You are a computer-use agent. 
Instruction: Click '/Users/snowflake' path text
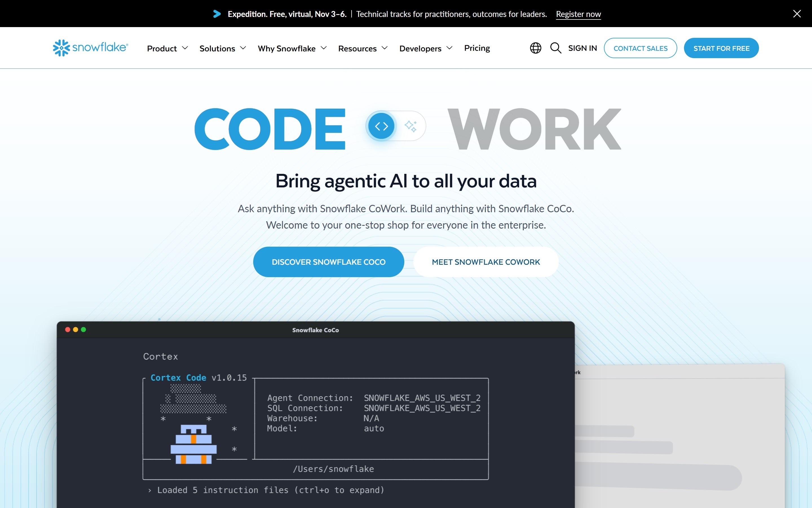click(x=334, y=469)
